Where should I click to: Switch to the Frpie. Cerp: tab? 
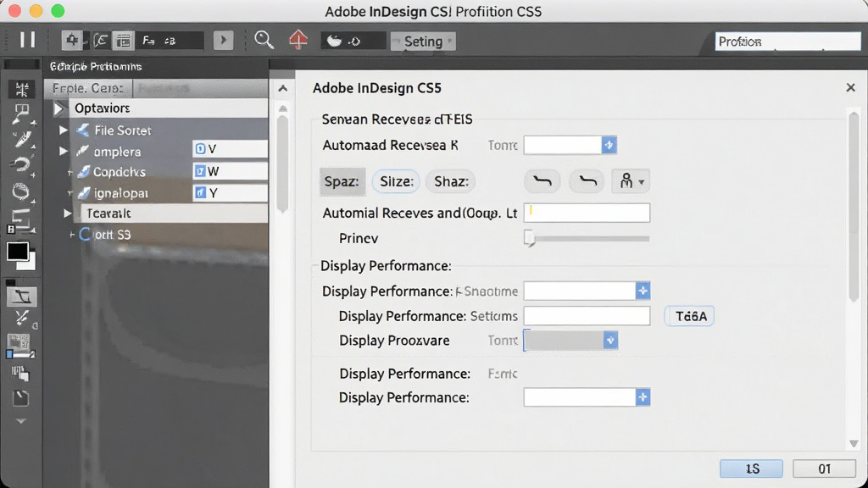point(87,88)
